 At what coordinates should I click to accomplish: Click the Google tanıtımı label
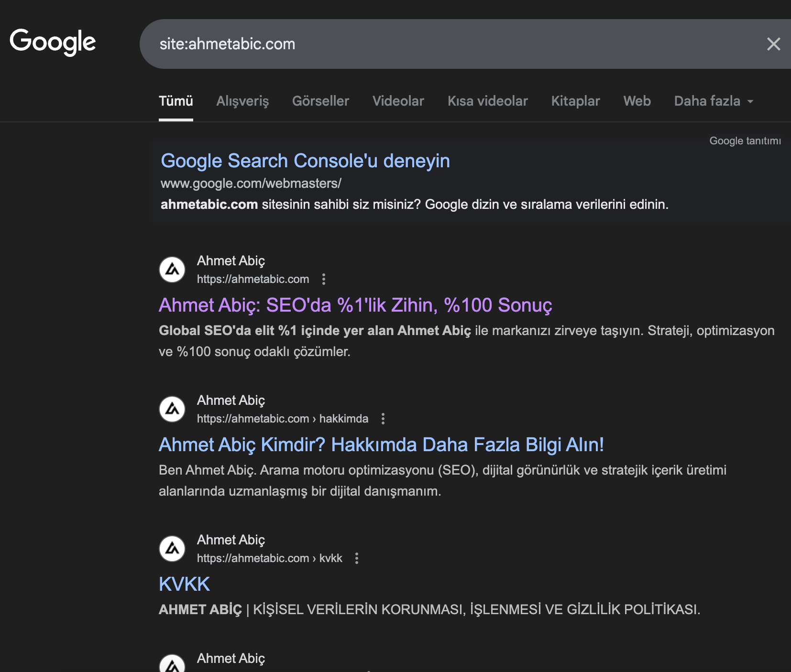(x=745, y=141)
